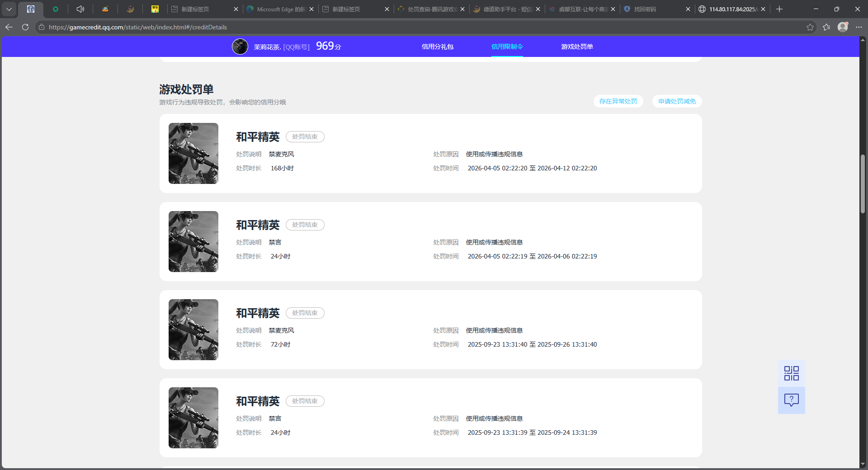Open the 信用限制令 navigation tab

click(507, 47)
